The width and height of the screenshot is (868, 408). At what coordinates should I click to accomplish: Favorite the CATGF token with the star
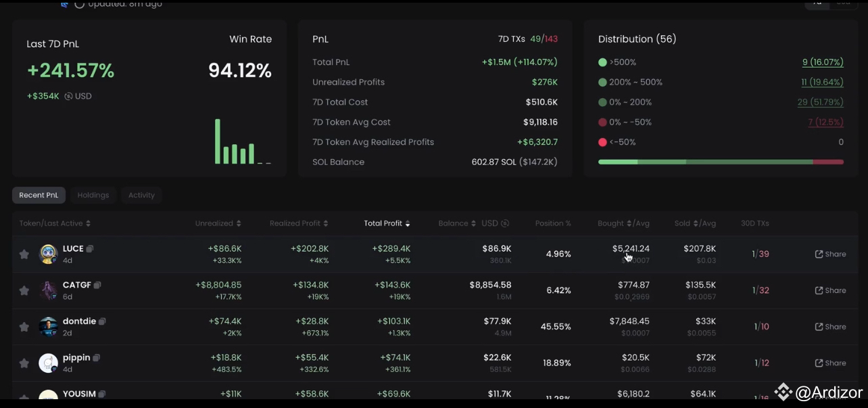[24, 290]
